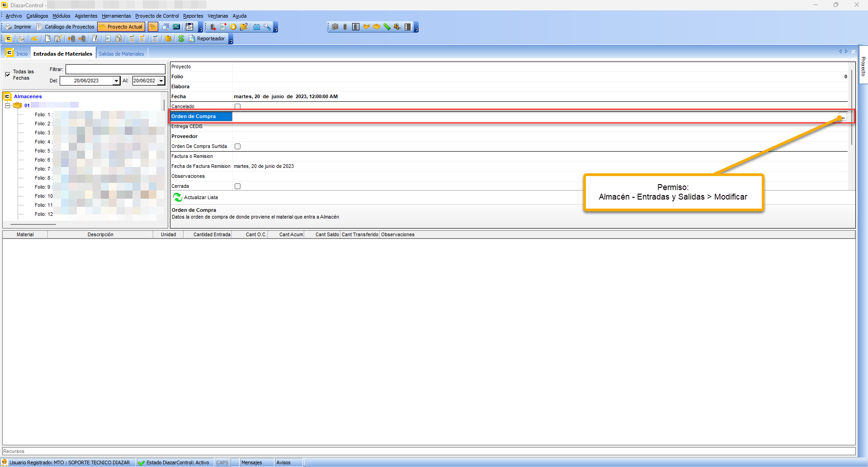Collapse the 01 warehouse tree node

[7, 105]
